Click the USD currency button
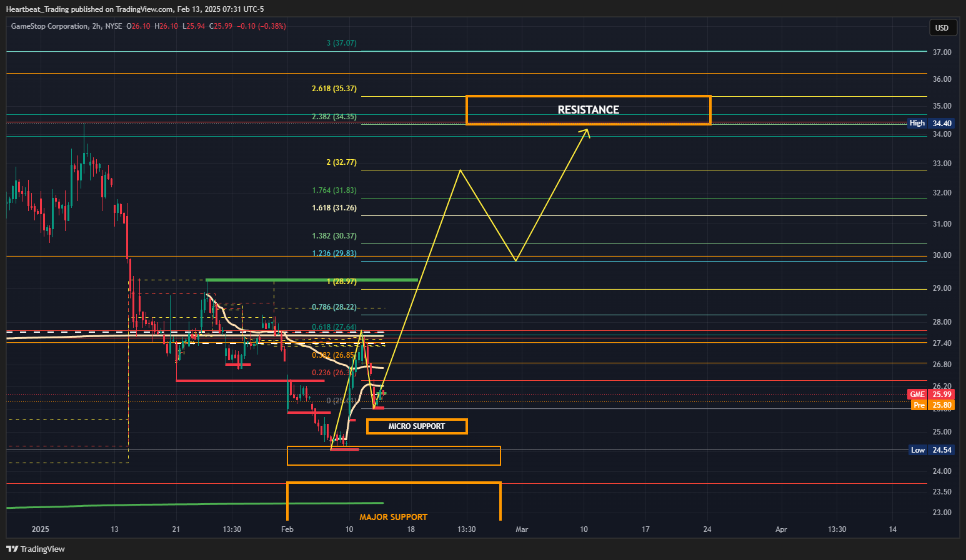Image resolution: width=966 pixels, height=560 pixels. tap(942, 27)
